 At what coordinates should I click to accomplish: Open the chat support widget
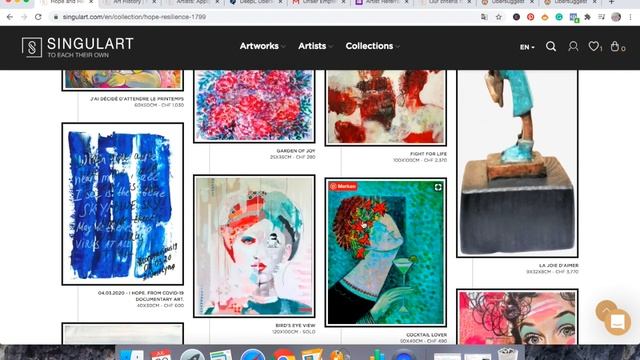pyautogui.click(x=617, y=322)
